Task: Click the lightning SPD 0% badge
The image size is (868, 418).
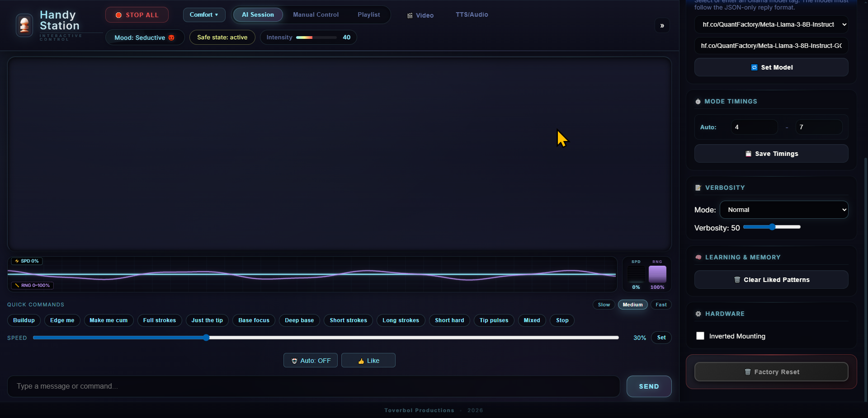Action: 27,261
